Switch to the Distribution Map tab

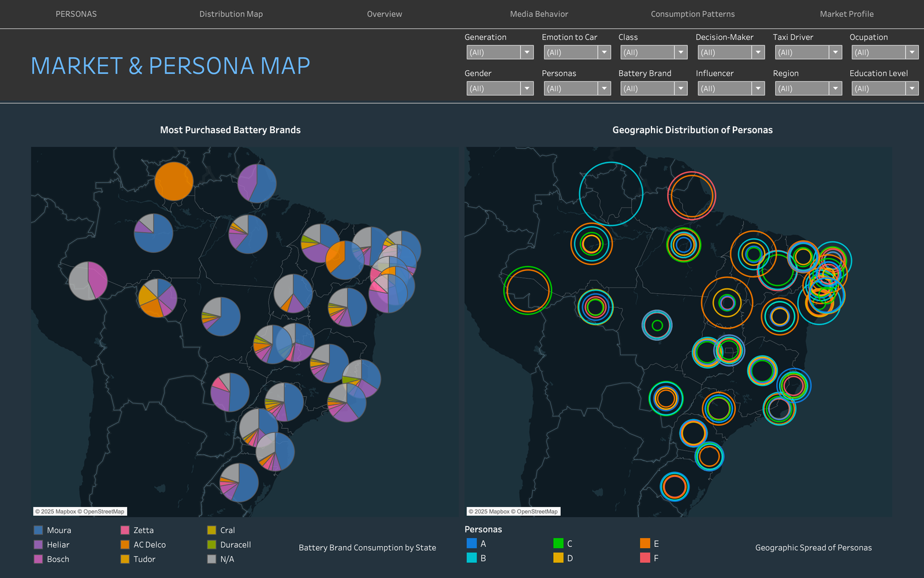(231, 14)
